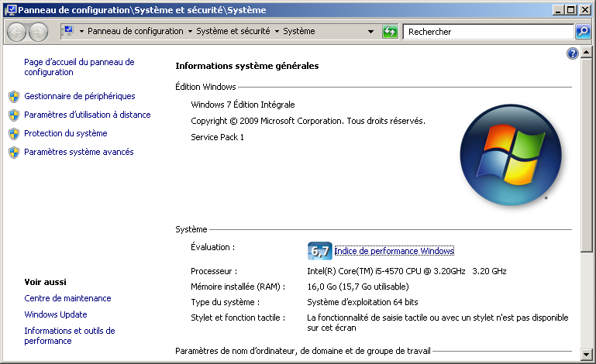Click Système d'exploitation 64 bits text
The height and width of the screenshot is (364, 596).
pos(363,302)
